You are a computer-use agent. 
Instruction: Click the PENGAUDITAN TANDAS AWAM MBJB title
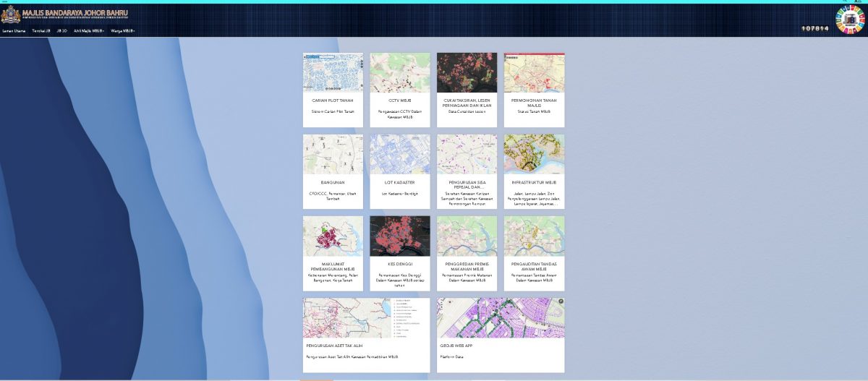534,266
